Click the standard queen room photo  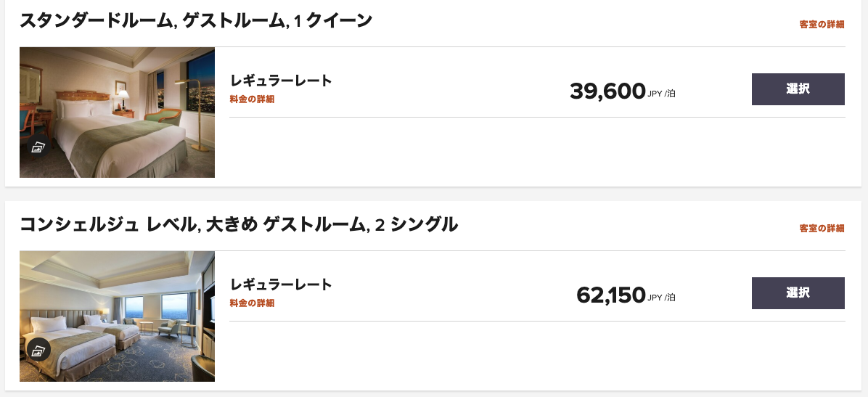tap(117, 112)
